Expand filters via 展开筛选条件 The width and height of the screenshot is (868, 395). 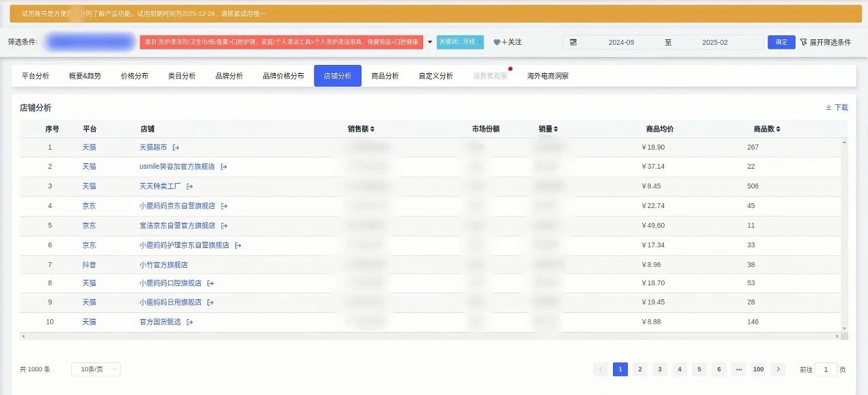click(825, 42)
